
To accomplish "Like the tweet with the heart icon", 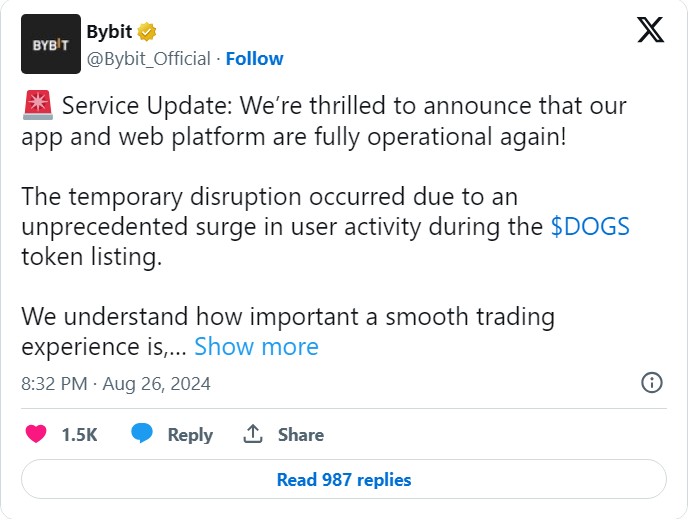I will point(36,434).
